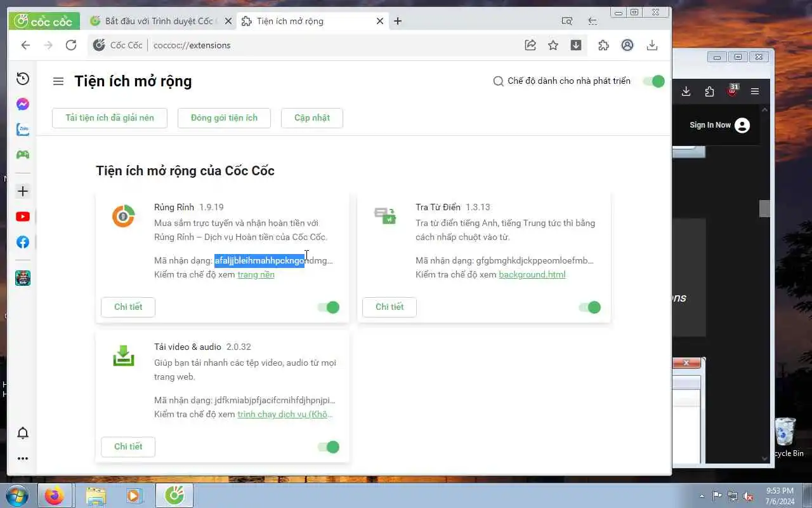Open the tab search icon in the title bar

[x=567, y=21]
